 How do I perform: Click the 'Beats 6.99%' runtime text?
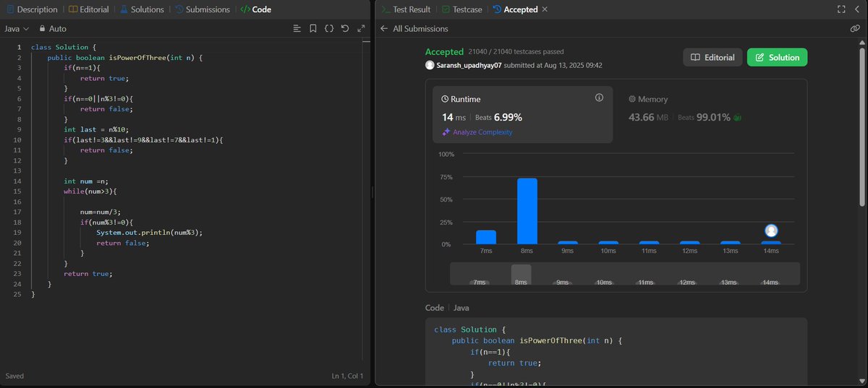coord(498,117)
